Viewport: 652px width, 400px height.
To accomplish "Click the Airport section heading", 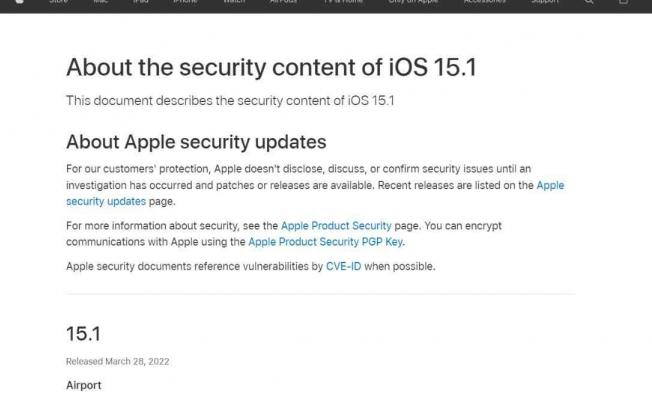I will click(84, 385).
